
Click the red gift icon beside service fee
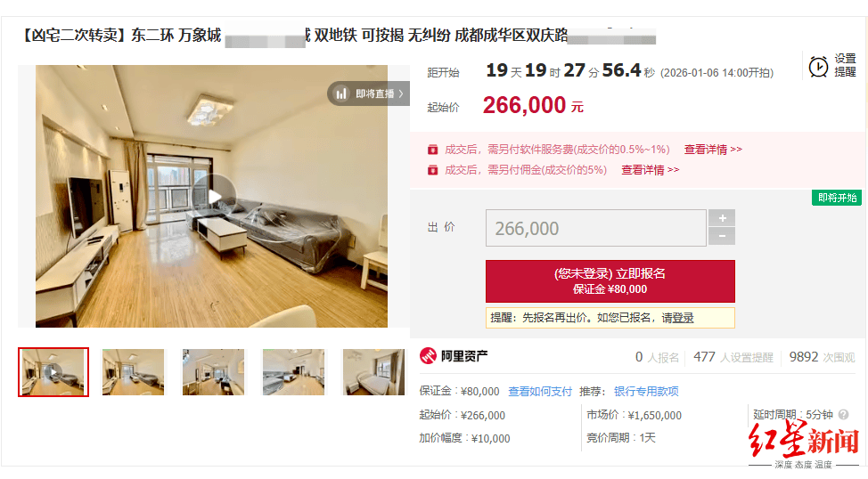pos(433,150)
